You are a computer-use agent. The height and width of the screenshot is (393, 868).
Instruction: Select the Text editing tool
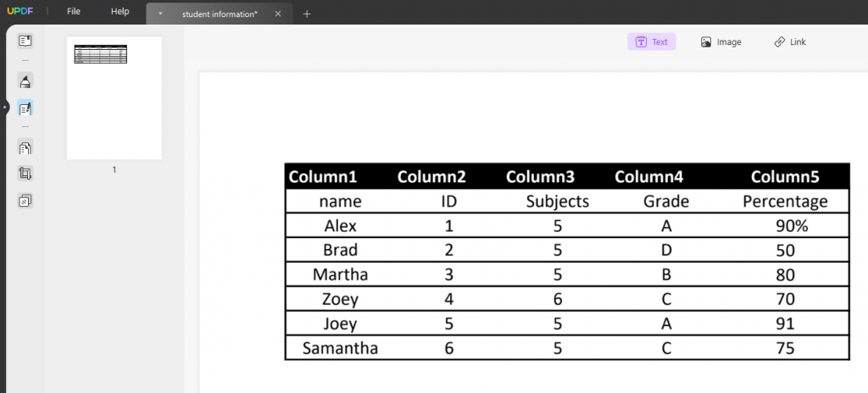(652, 42)
